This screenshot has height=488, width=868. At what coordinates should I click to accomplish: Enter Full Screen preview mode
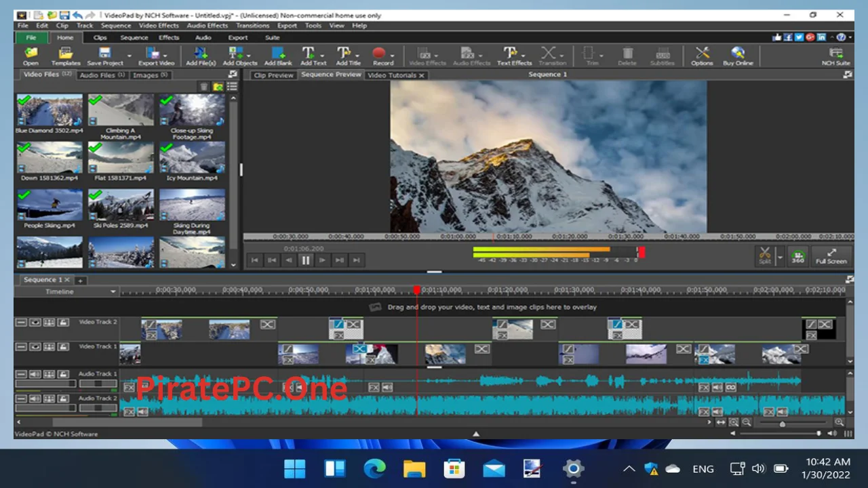click(831, 256)
